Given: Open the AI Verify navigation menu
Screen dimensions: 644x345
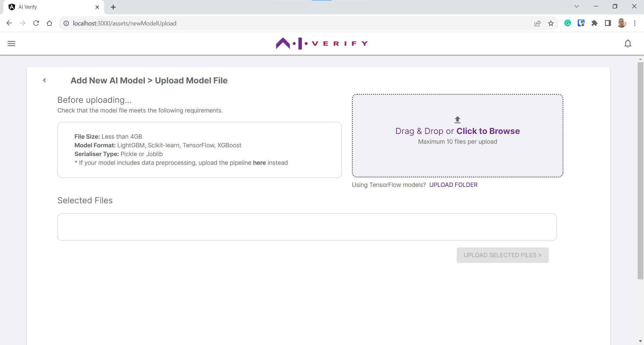Looking at the screenshot, I should [x=11, y=44].
